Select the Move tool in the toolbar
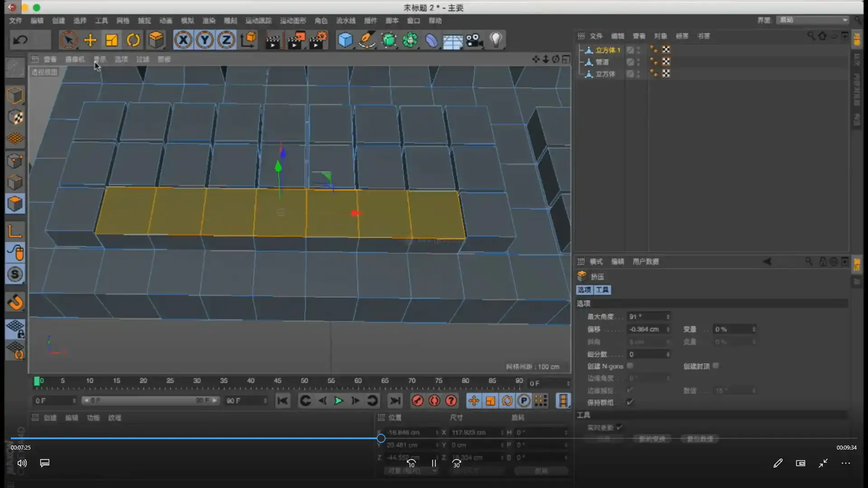This screenshot has height=488, width=868. [90, 40]
